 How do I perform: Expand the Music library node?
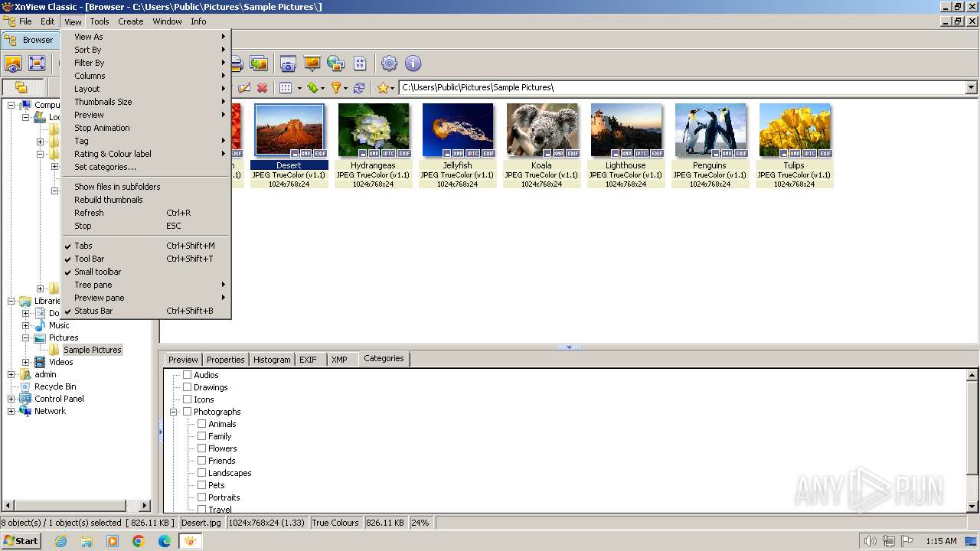pos(26,325)
